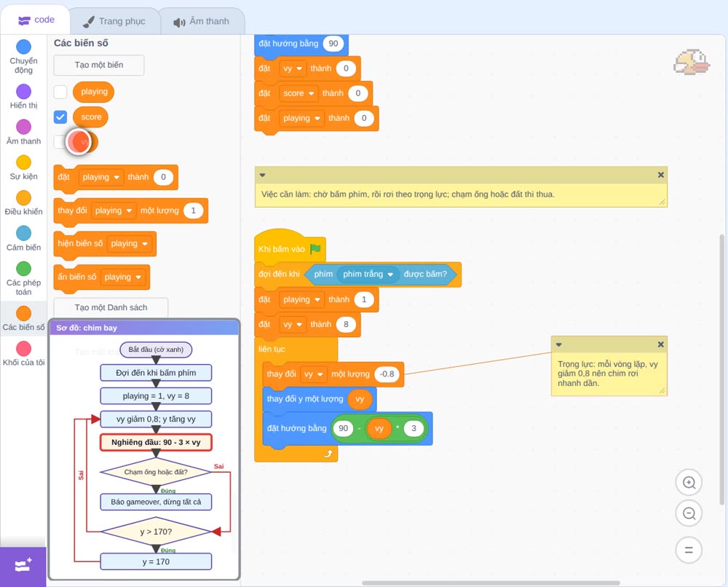Click the 'Tạo một biến' button

click(x=99, y=65)
